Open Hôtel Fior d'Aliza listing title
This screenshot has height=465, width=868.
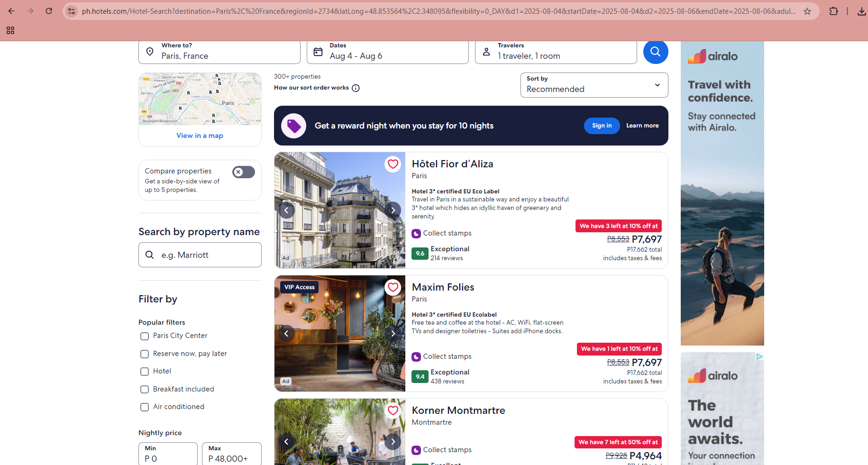tap(453, 164)
